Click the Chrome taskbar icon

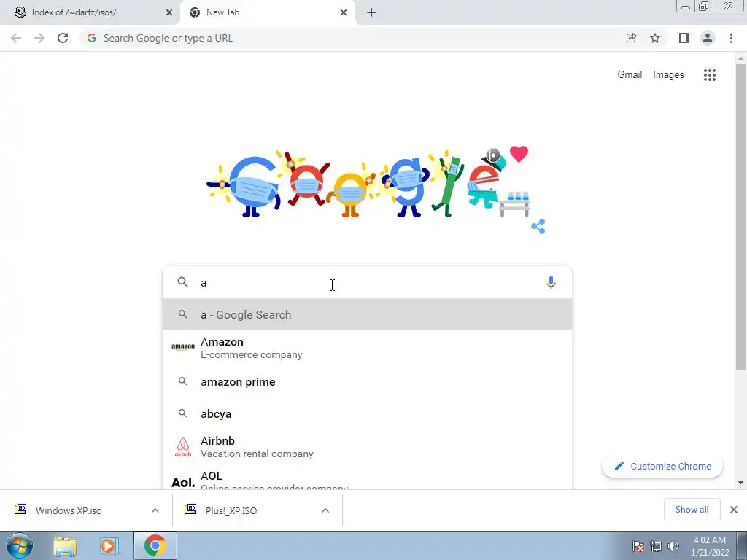click(x=155, y=545)
